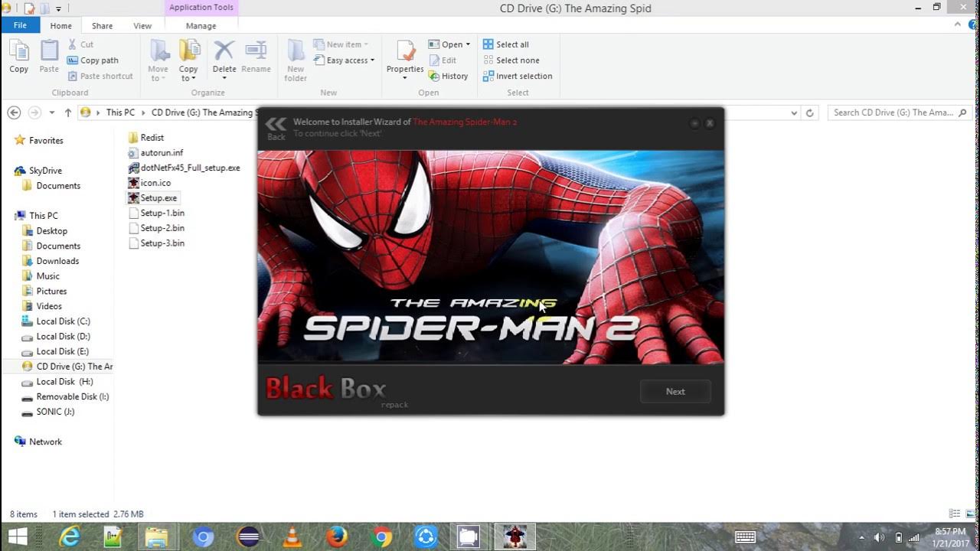Select the autorun.inf file
The width and height of the screenshot is (980, 551).
[x=155, y=152]
